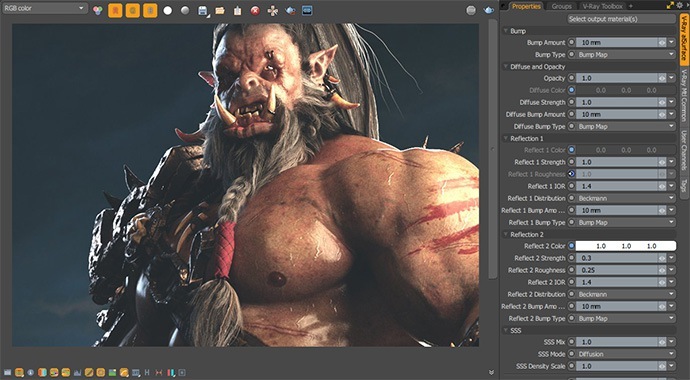Open the RGB color channel dropdown
This screenshot has height=380, width=690.
pyautogui.click(x=44, y=8)
